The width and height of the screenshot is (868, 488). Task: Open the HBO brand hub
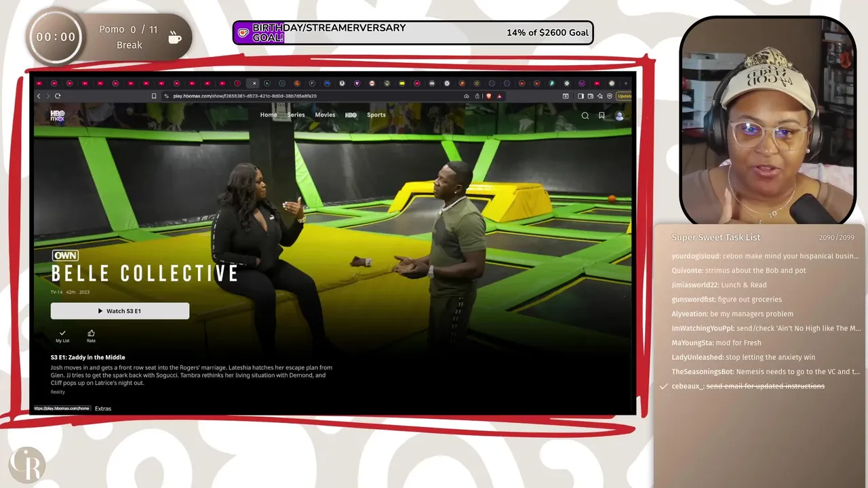[351, 115]
